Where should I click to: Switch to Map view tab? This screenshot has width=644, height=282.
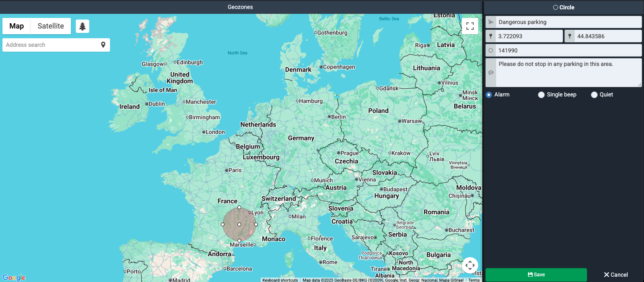point(17,26)
